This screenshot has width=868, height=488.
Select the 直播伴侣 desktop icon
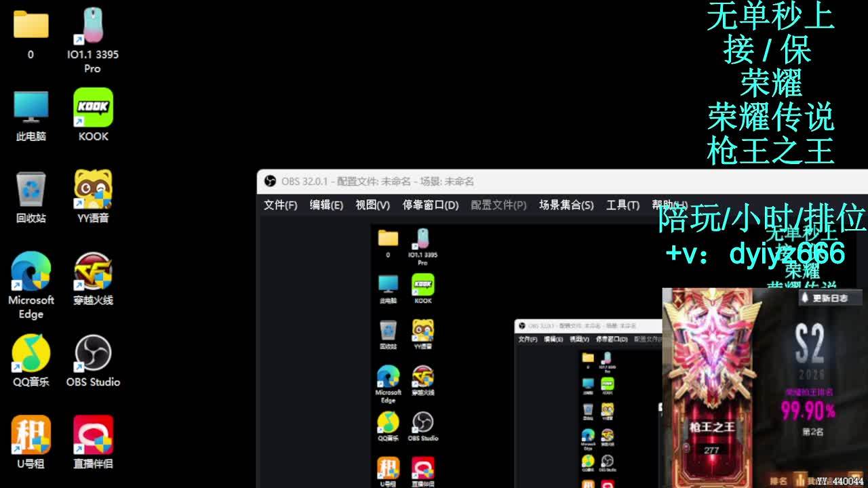coord(93,436)
